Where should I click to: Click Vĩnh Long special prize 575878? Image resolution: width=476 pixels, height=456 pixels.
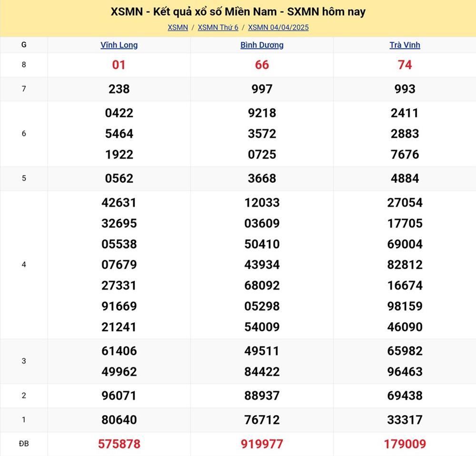tap(119, 444)
